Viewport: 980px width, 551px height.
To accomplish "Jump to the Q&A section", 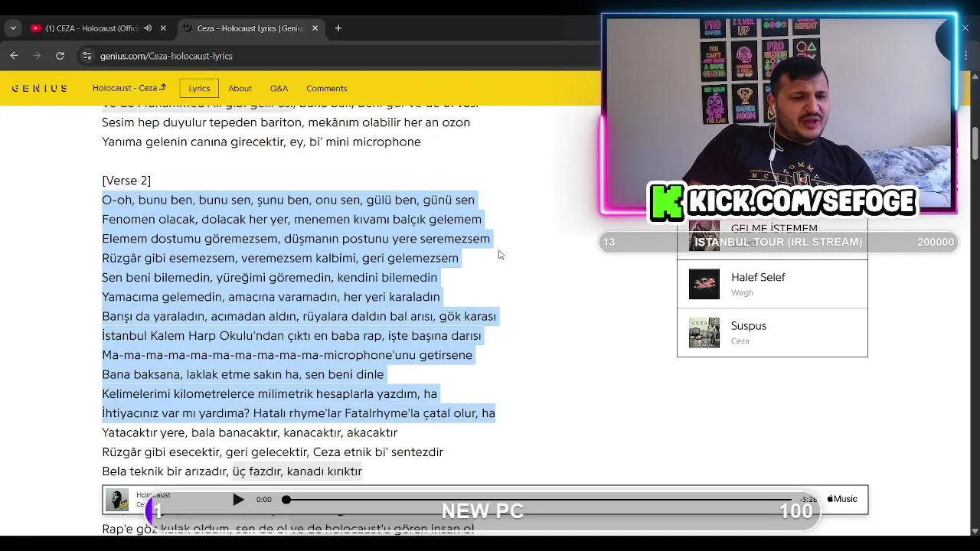I will point(279,88).
